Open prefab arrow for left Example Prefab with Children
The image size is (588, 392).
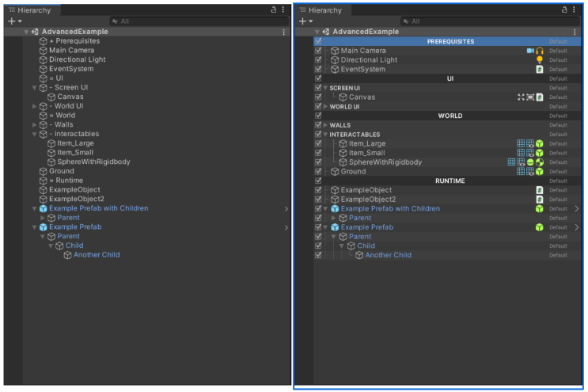[286, 209]
